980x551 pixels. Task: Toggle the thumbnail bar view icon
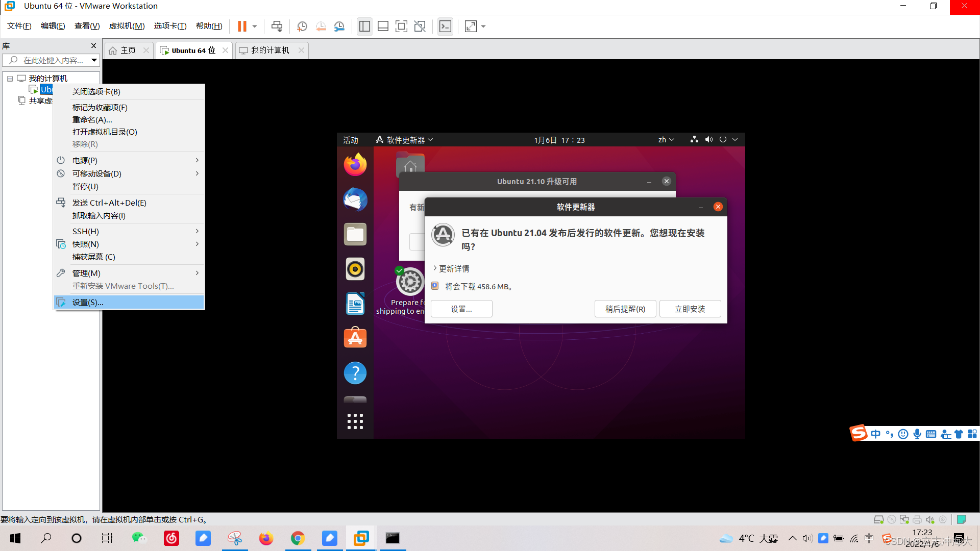383,26
